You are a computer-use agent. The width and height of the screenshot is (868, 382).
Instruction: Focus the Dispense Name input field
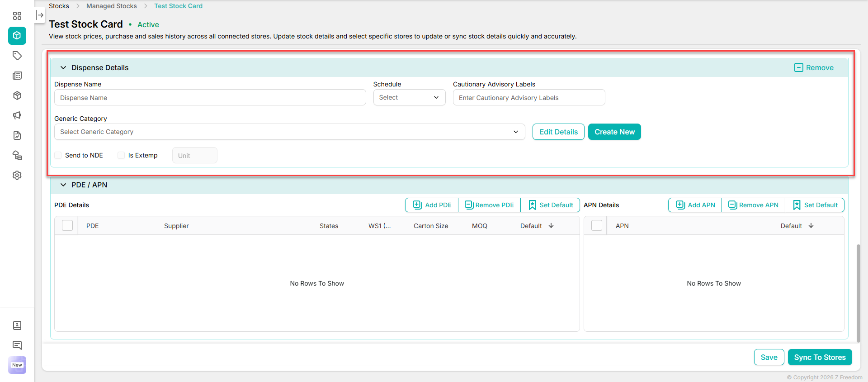(x=210, y=97)
